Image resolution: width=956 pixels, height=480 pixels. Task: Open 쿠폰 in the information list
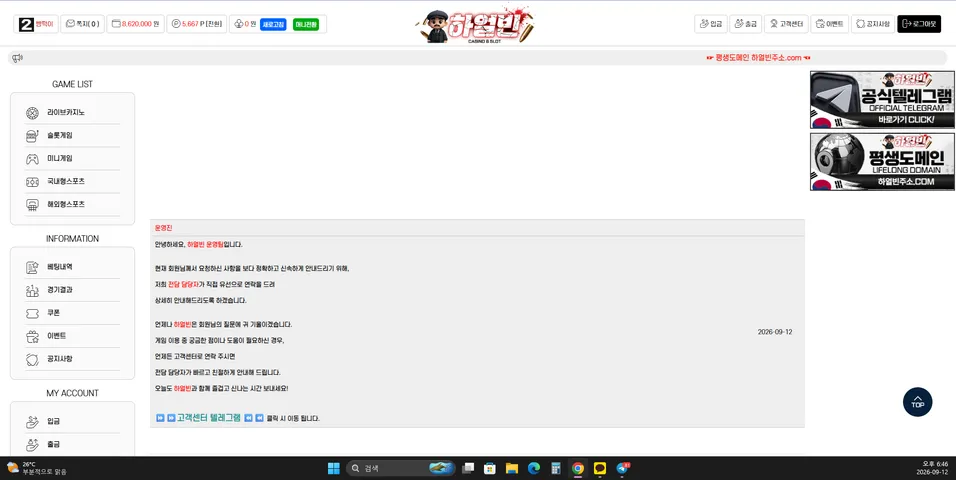click(x=54, y=312)
